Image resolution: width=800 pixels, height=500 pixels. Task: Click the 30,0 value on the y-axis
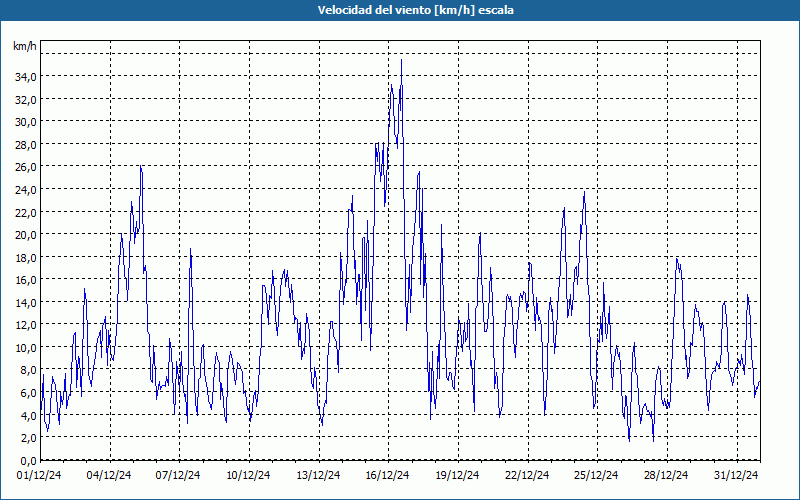click(x=27, y=122)
